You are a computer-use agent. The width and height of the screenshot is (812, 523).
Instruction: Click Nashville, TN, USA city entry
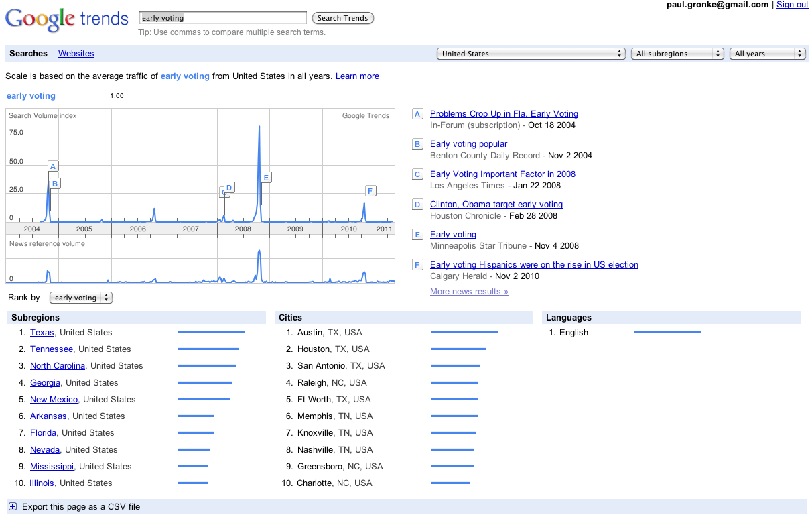pyautogui.click(x=334, y=450)
